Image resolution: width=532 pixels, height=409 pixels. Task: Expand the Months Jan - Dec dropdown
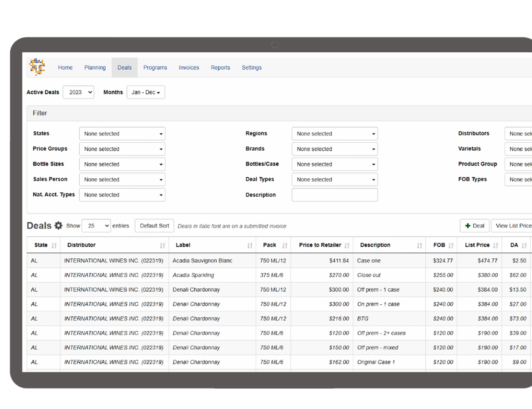pyautogui.click(x=146, y=92)
